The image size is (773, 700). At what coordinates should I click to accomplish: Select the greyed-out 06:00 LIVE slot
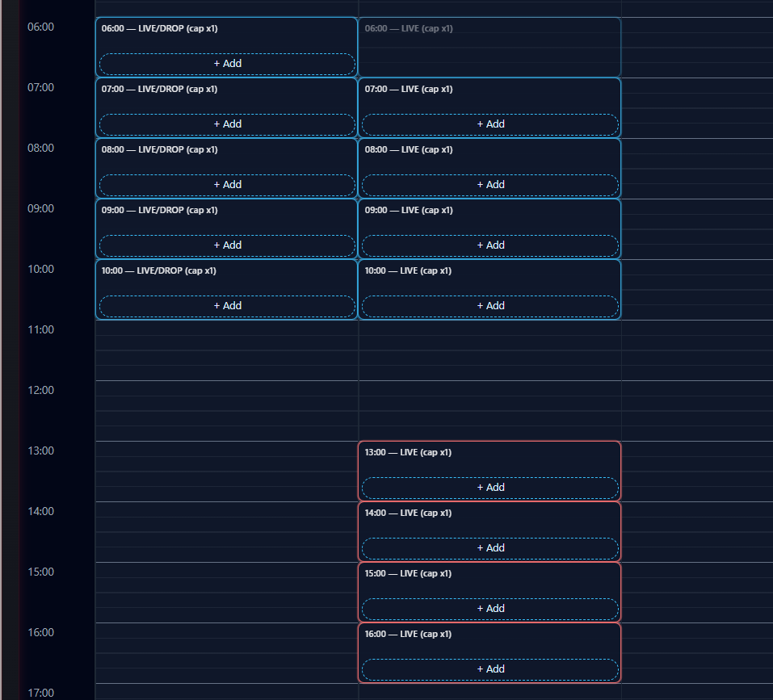pos(409,28)
